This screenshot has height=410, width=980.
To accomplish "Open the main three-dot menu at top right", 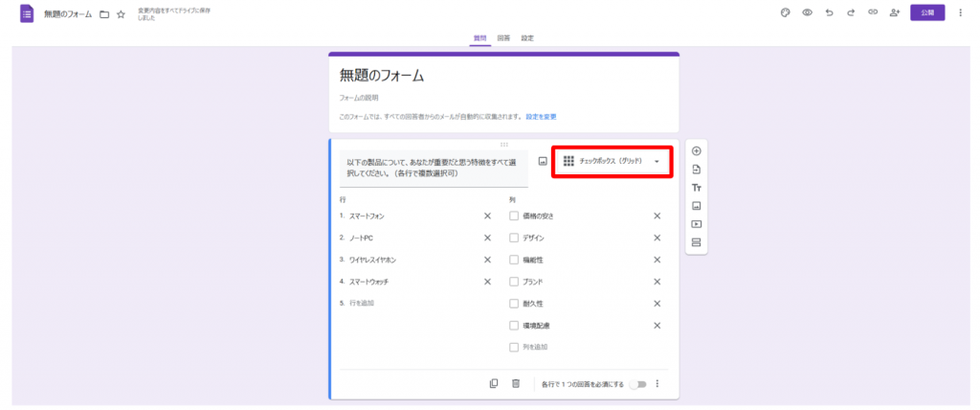I will (x=961, y=12).
